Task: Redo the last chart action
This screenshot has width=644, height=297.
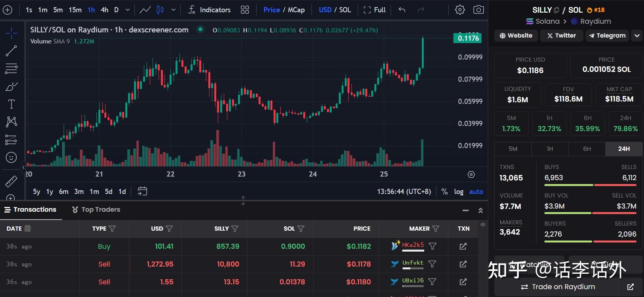Action: point(421,10)
